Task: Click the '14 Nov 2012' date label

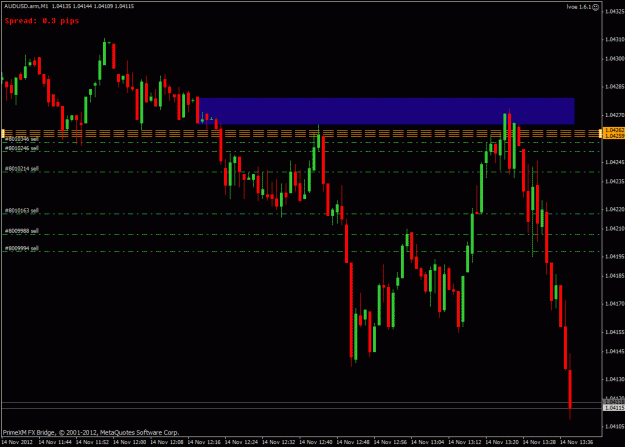Action: (17, 442)
